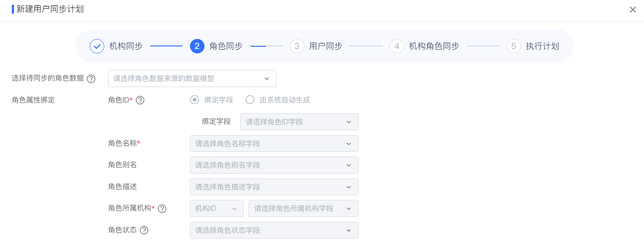
Task: Click step 5 circle for 执行计划
Action: click(514, 46)
